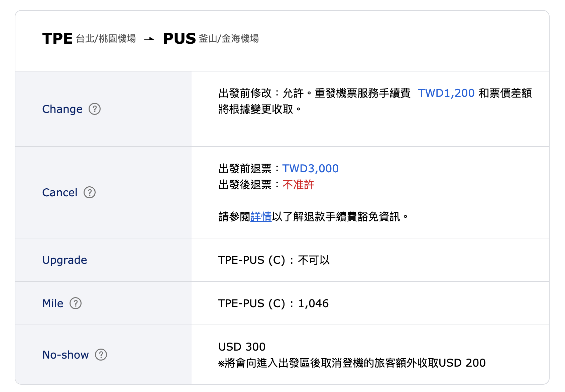
Task: Select the Cancel row label
Action: (60, 193)
